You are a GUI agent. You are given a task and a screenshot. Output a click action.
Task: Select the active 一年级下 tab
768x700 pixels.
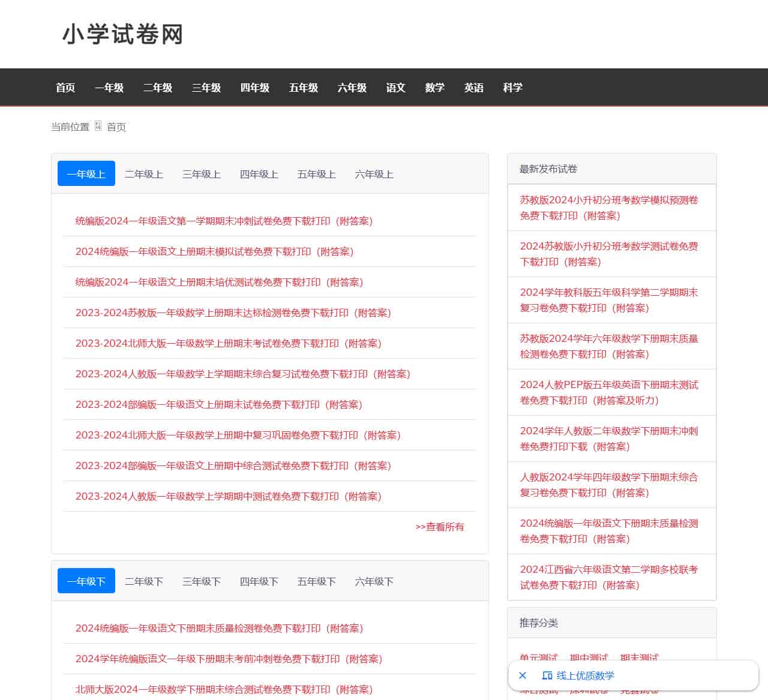point(86,581)
